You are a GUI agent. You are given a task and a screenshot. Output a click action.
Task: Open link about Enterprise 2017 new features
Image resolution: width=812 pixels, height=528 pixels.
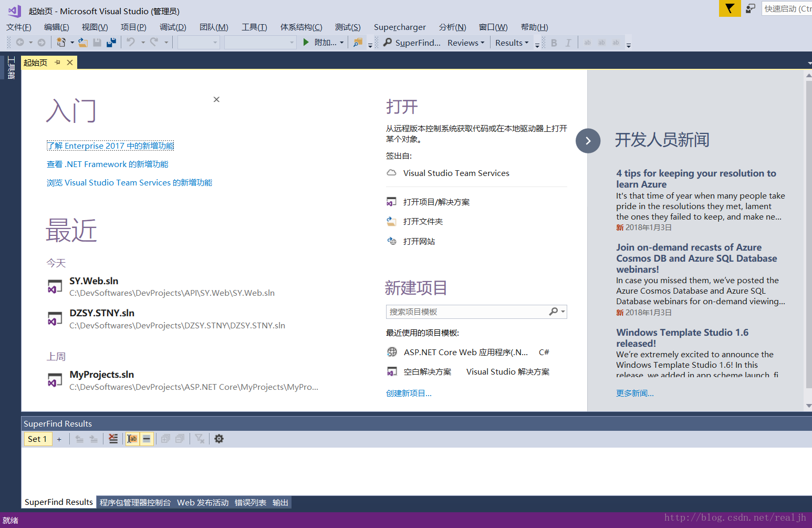[110, 146]
